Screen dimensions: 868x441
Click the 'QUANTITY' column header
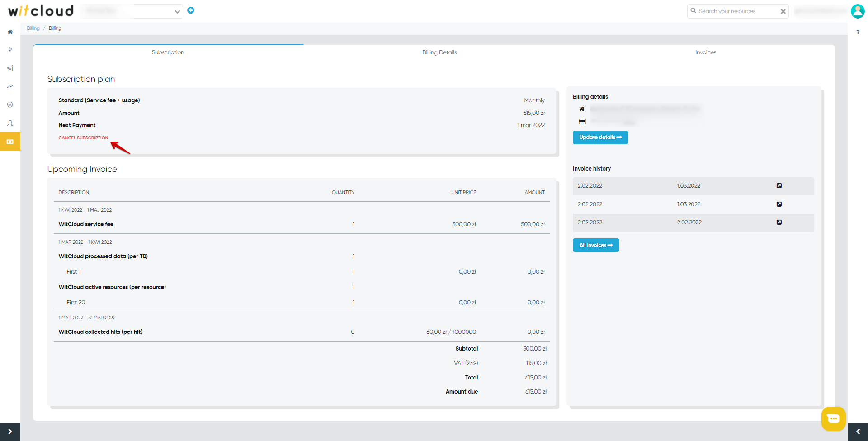pos(343,193)
